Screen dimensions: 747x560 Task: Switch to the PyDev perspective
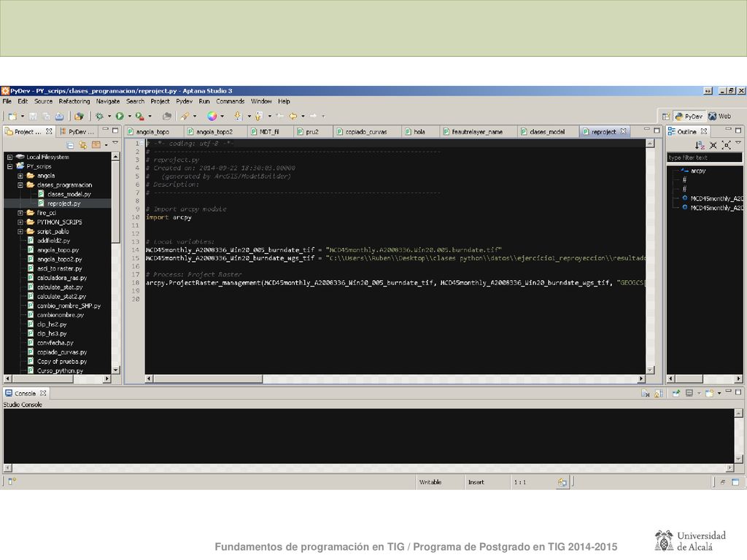coord(689,116)
